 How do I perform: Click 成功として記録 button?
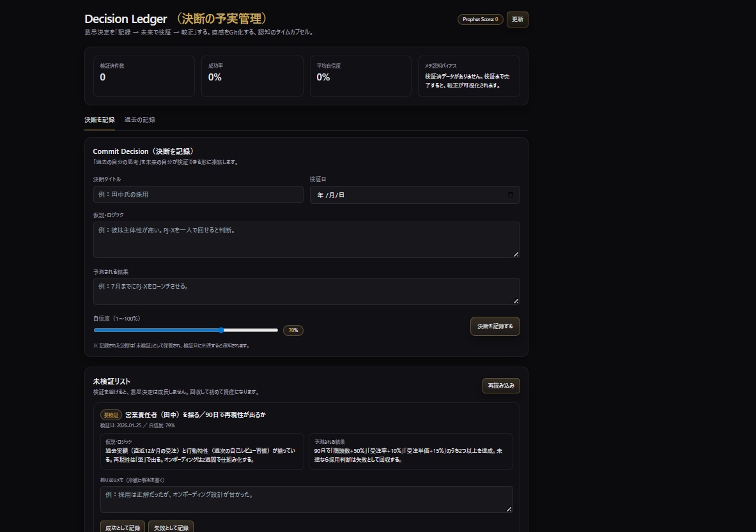tap(123, 528)
